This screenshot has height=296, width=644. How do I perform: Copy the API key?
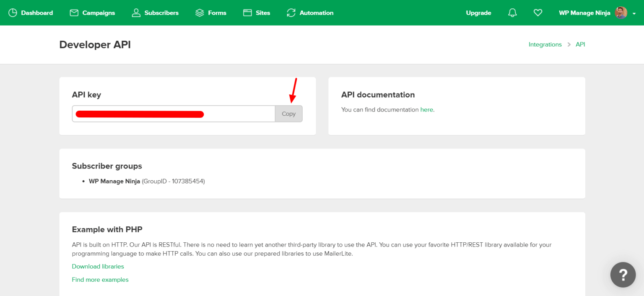[288, 114]
